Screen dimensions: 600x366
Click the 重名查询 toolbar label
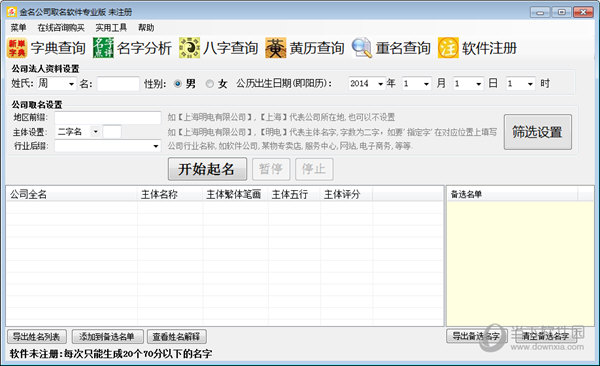[403, 48]
